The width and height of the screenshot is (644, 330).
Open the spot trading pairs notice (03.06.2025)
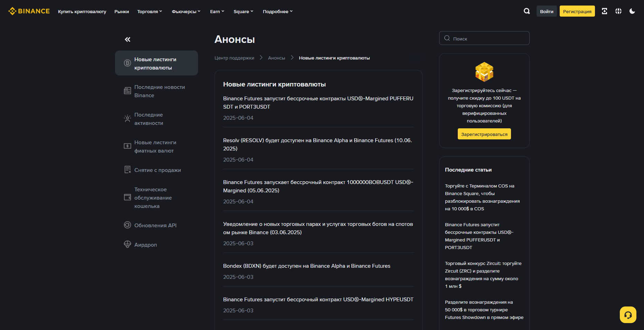(x=318, y=228)
